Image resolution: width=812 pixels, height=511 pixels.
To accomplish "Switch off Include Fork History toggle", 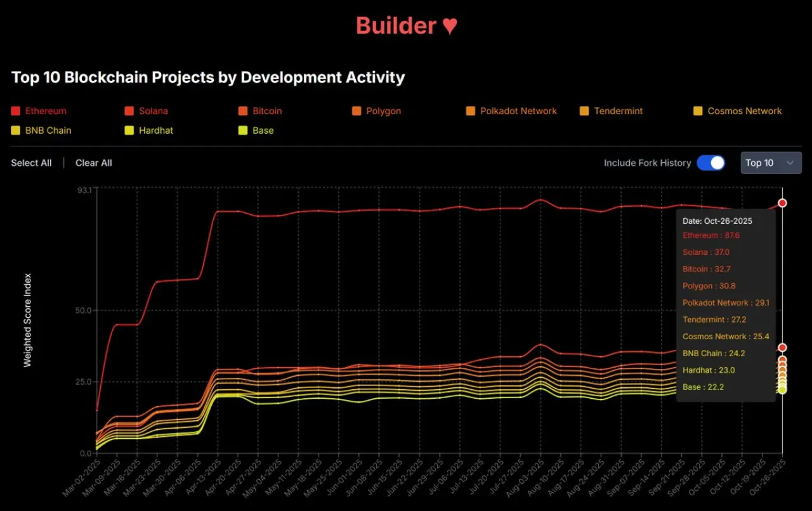I will tap(710, 163).
